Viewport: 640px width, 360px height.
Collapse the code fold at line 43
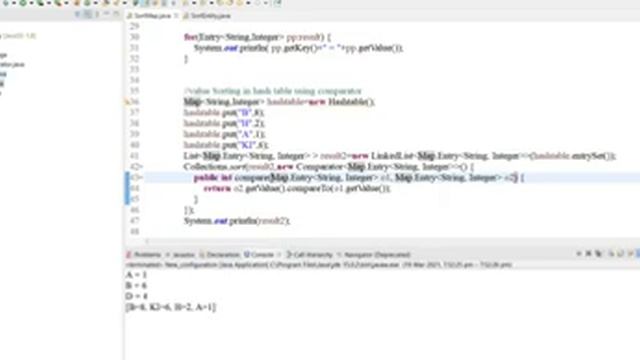point(140,178)
